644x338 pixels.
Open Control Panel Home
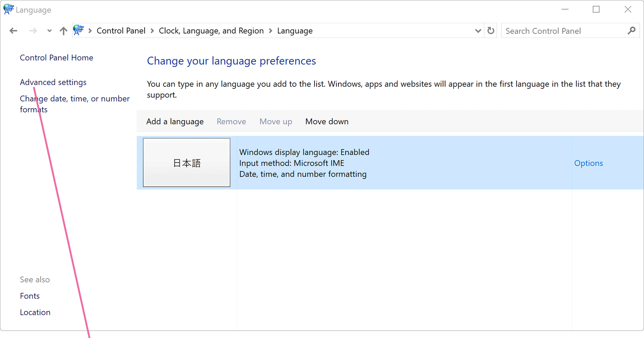pyautogui.click(x=57, y=58)
